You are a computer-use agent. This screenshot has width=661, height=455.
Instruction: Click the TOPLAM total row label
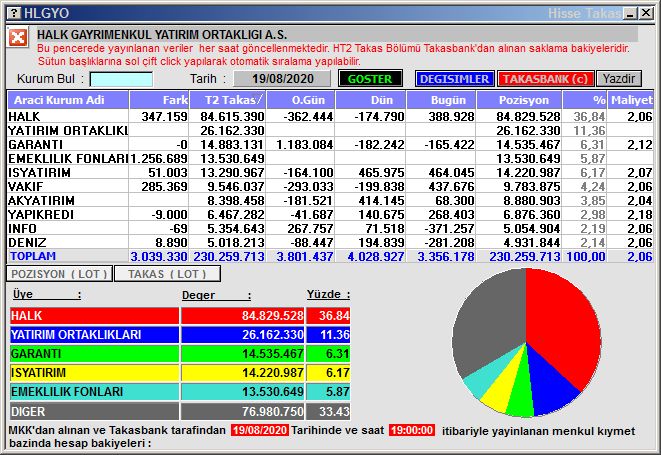33,256
